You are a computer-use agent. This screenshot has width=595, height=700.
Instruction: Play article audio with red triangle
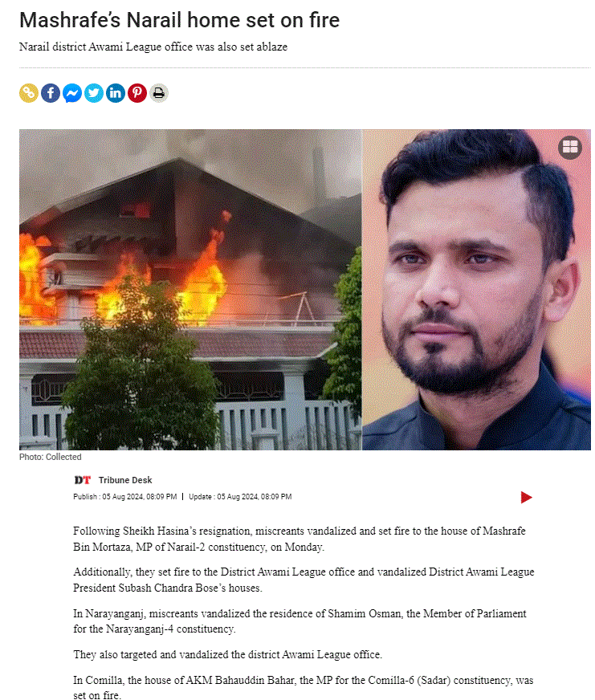(526, 497)
